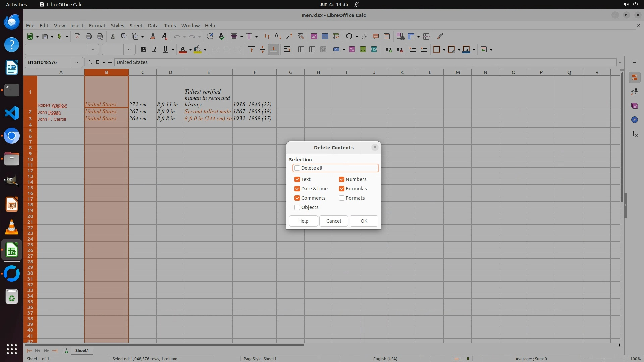Viewport: 644px width, 362px height.
Task: Click the Insert Special Character omega icon
Action: point(349,36)
